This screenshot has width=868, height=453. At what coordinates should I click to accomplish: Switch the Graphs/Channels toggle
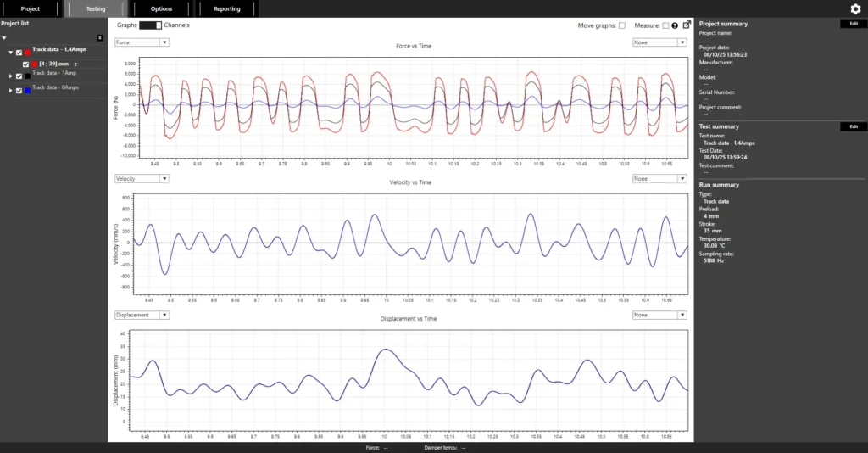pyautogui.click(x=150, y=25)
